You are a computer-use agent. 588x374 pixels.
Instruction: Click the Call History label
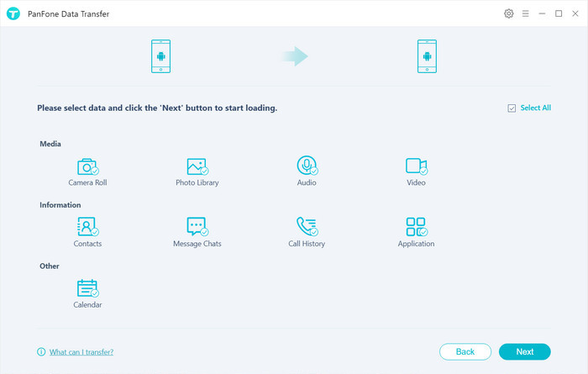(307, 244)
